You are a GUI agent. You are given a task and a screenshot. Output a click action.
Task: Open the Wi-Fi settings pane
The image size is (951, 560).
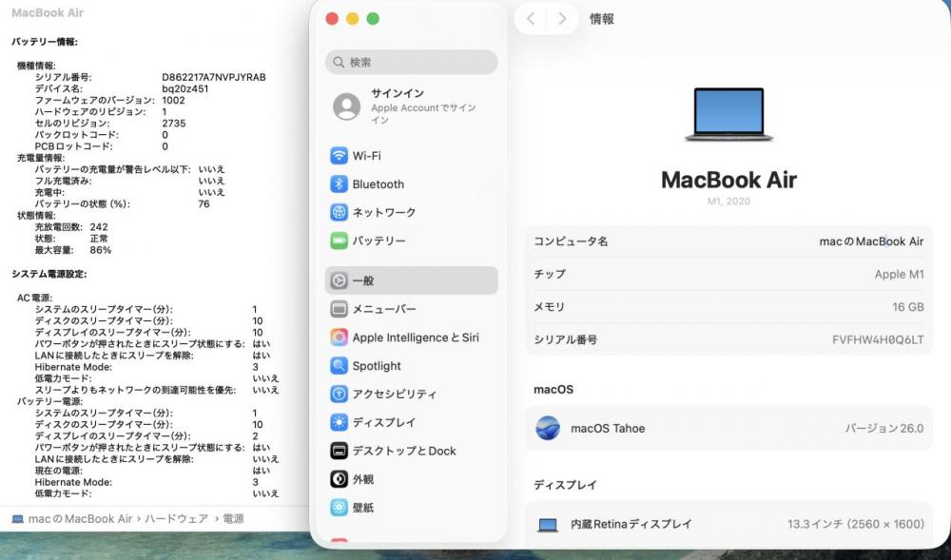pos(411,156)
